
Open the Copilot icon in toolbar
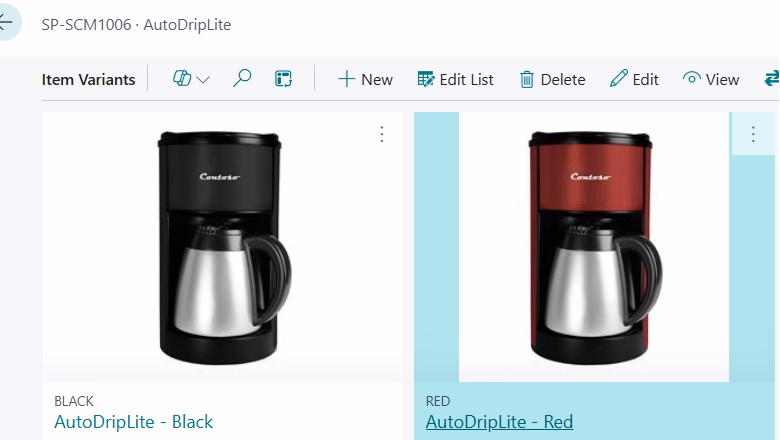click(182, 79)
